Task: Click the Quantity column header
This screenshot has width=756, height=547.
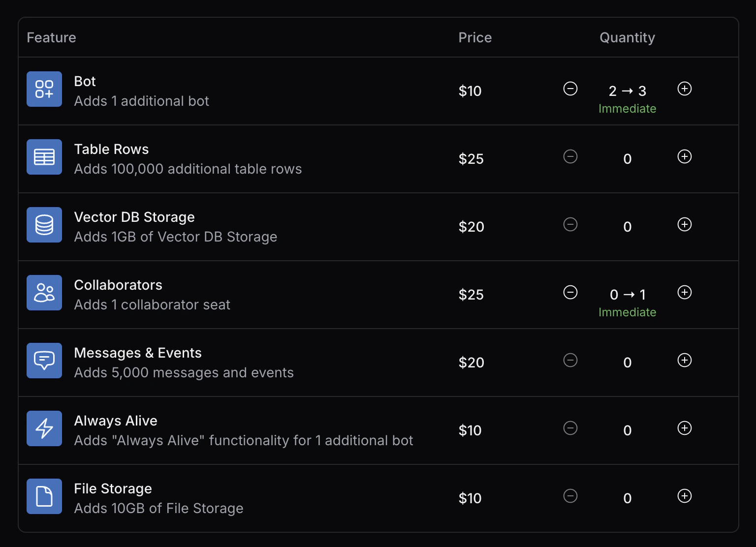Action: pyautogui.click(x=627, y=37)
